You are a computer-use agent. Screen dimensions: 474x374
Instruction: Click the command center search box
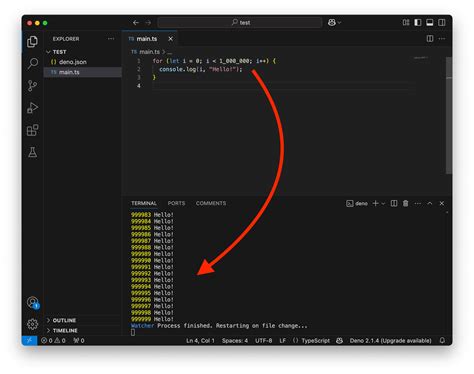(x=240, y=23)
